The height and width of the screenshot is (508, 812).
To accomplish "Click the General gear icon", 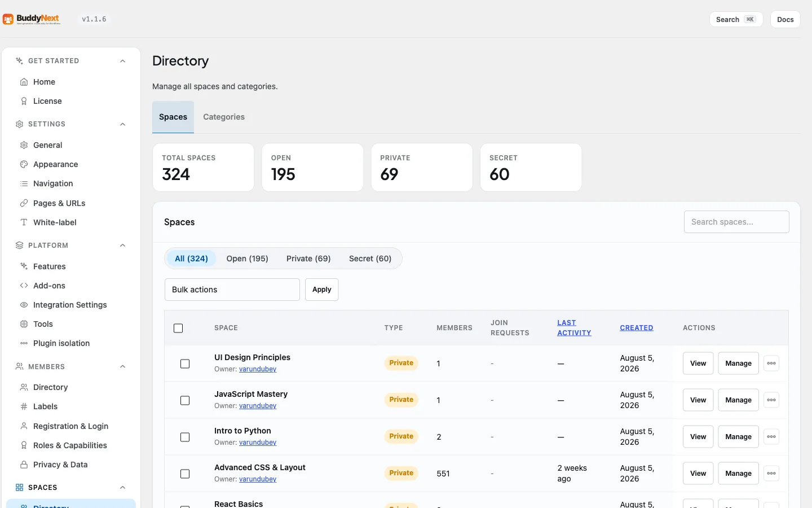I will tap(24, 145).
